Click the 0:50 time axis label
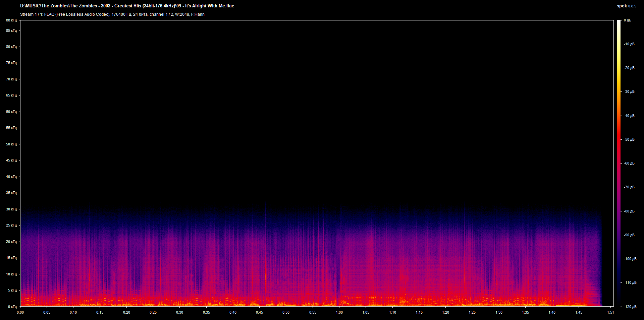 coord(286,312)
